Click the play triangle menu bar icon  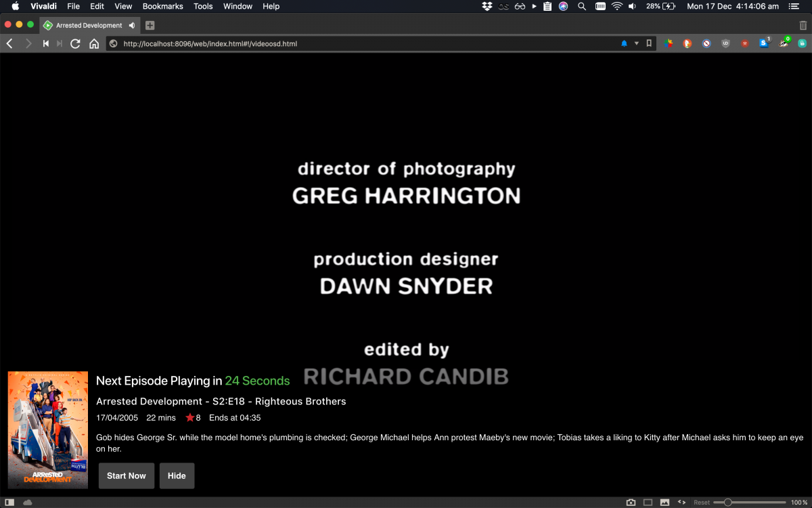(534, 6)
